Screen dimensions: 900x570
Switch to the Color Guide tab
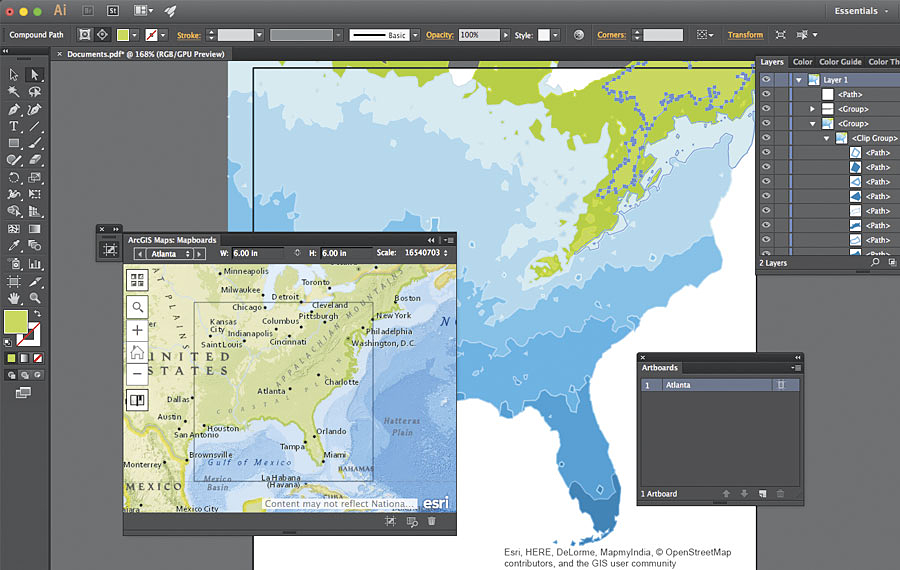coord(840,62)
